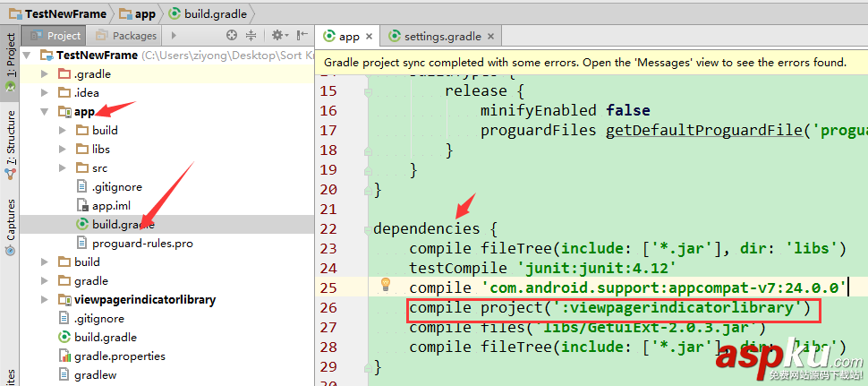Expand the .gradle folder
The height and width of the screenshot is (386, 868).
click(x=45, y=73)
